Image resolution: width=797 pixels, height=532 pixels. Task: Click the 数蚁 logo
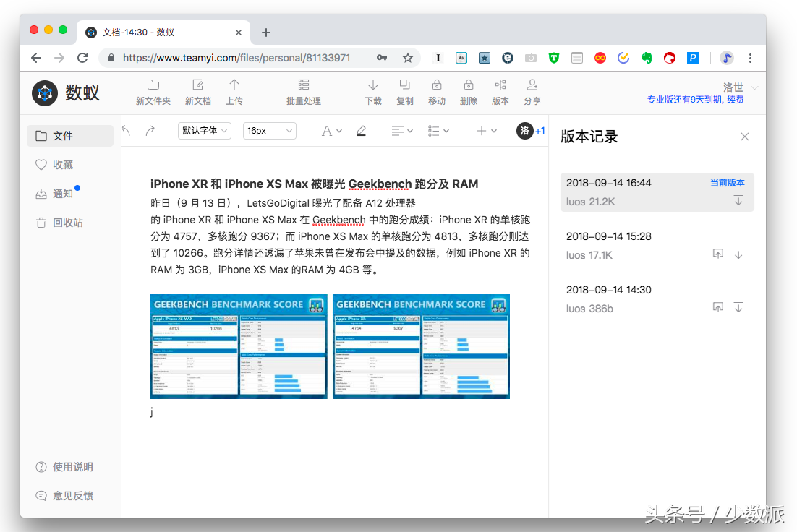coord(66,93)
